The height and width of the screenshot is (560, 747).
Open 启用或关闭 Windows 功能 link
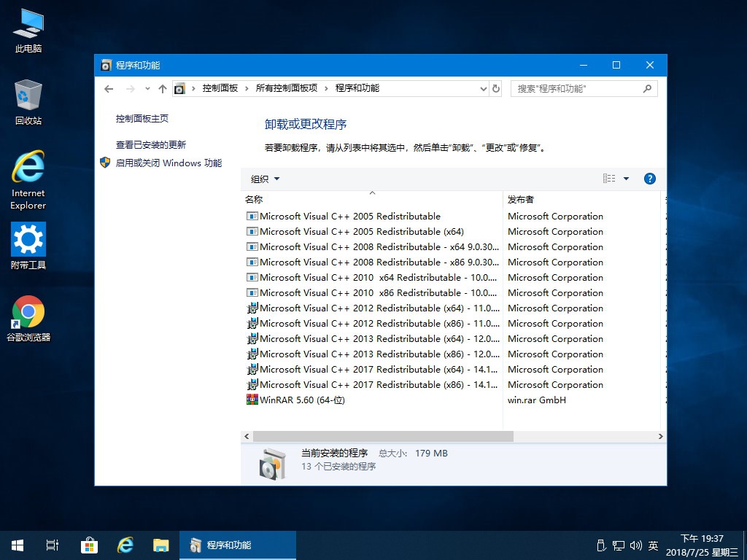169,163
